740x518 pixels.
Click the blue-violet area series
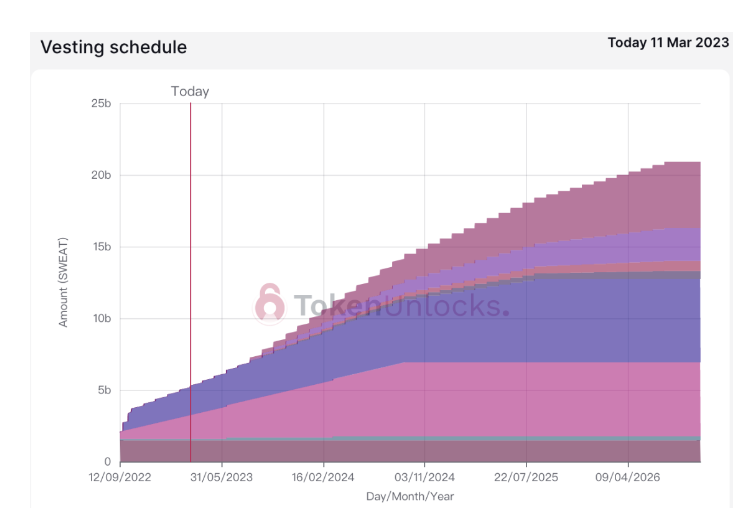pos(519,321)
